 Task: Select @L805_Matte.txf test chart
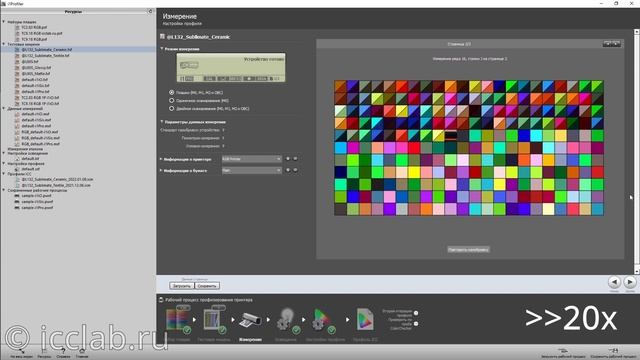pos(36,74)
